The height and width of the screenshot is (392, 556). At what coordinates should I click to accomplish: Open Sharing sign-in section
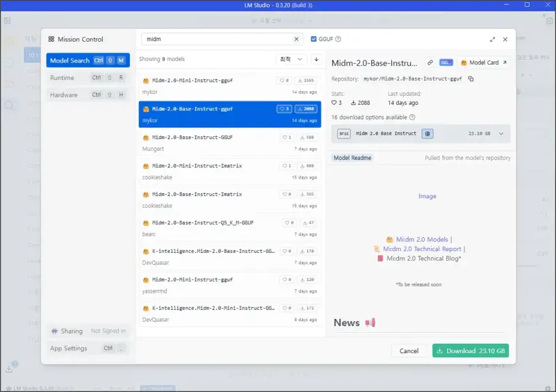[88, 331]
